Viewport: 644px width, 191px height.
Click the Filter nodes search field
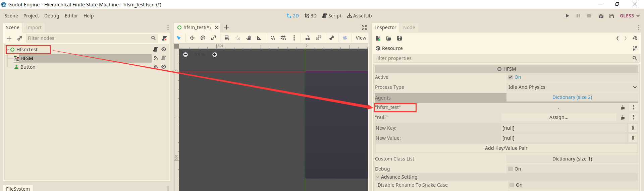click(x=92, y=38)
